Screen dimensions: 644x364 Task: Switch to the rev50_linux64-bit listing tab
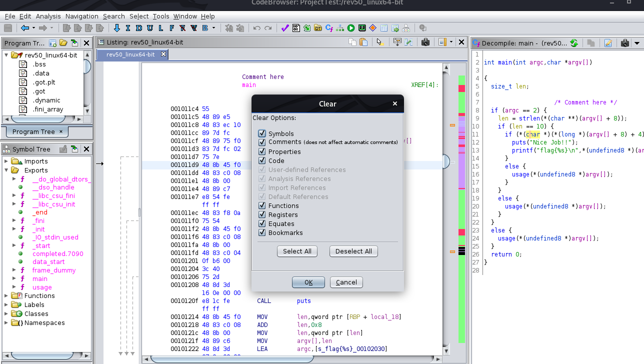[130, 54]
